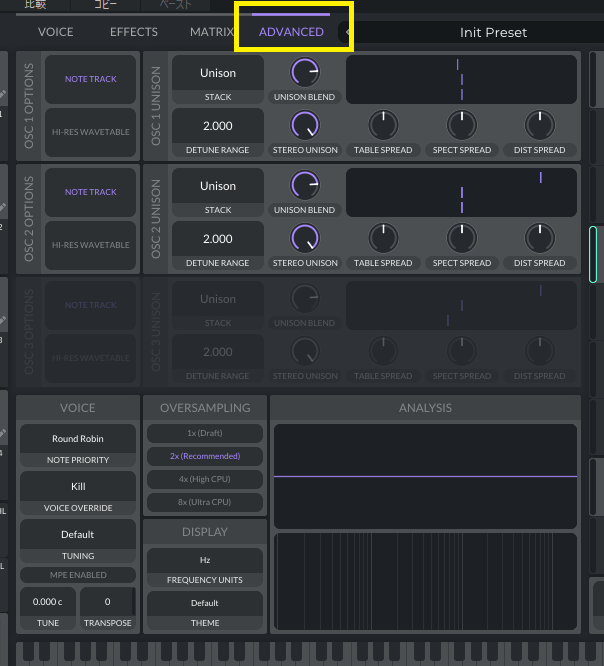Click the OSC 1 SPECT SPREAD knob

[x=462, y=125]
